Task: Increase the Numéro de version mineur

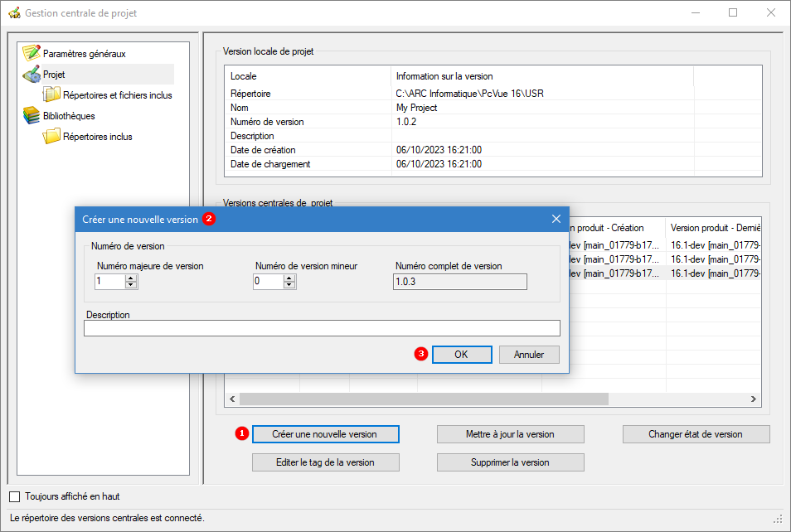Action: pos(289,278)
